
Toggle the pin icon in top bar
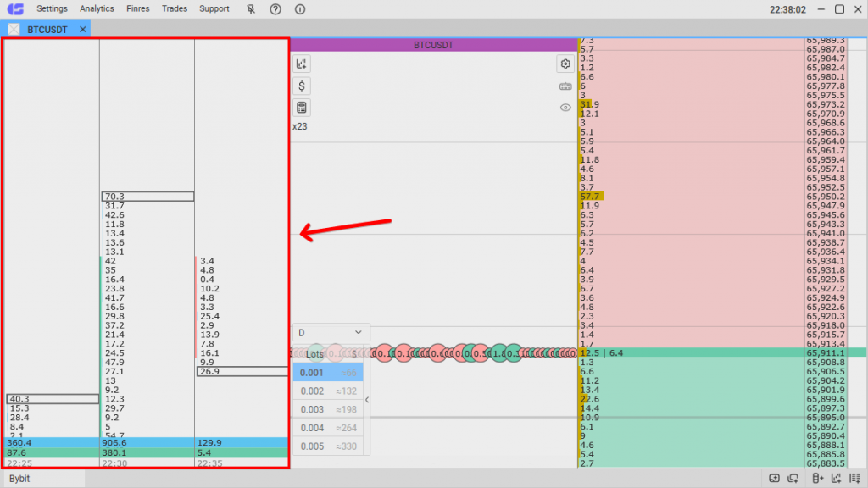[x=251, y=9]
